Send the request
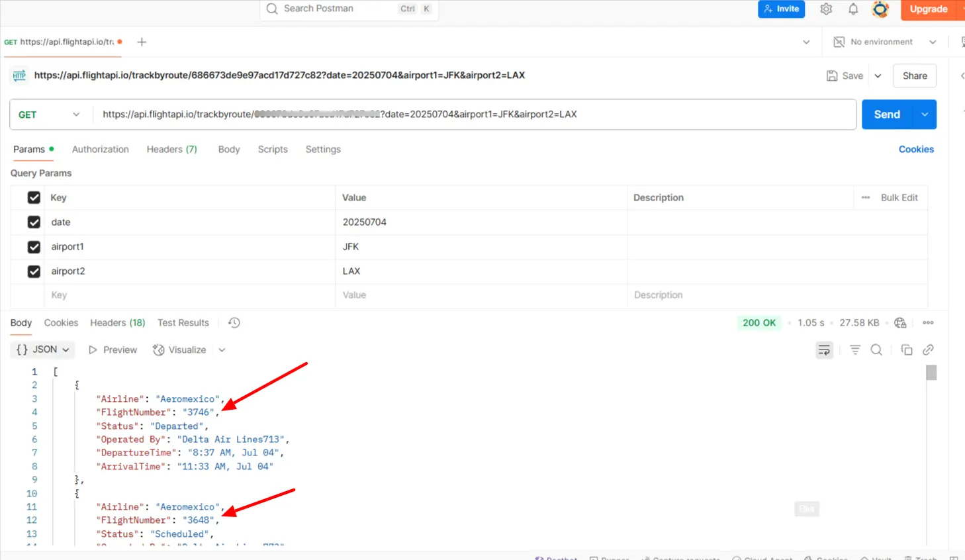Viewport: 965px width, 560px height. tap(887, 115)
